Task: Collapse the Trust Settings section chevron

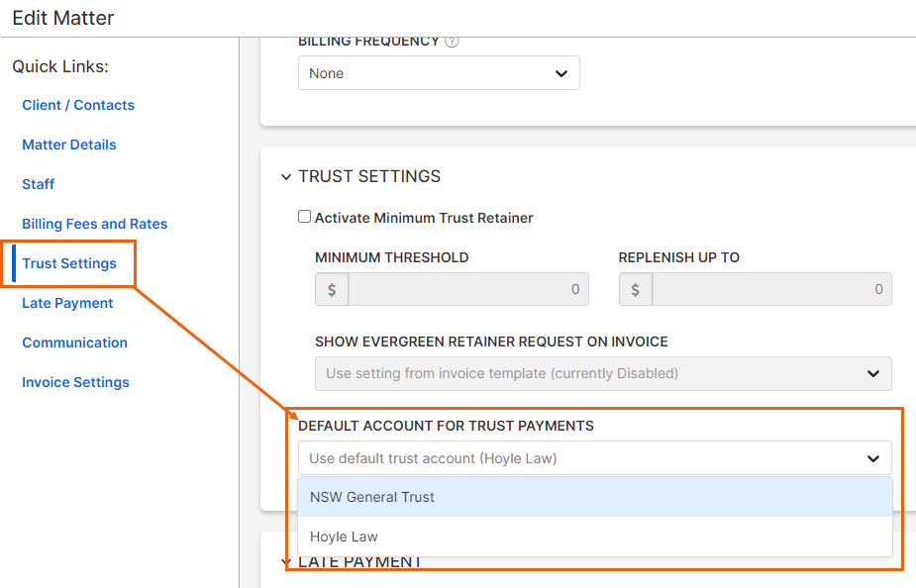Action: 285,177
